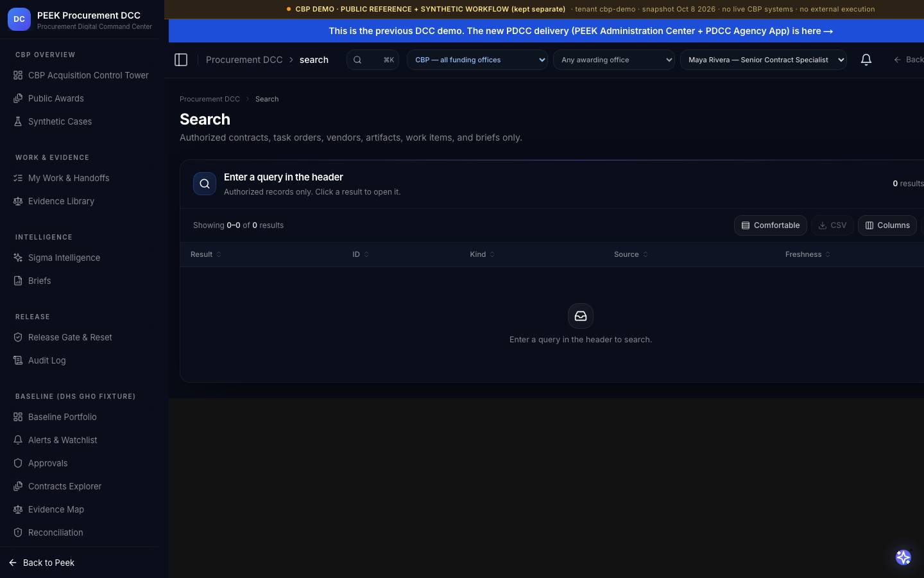Open Approvals page
Image resolution: width=924 pixels, height=578 pixels.
click(81, 463)
